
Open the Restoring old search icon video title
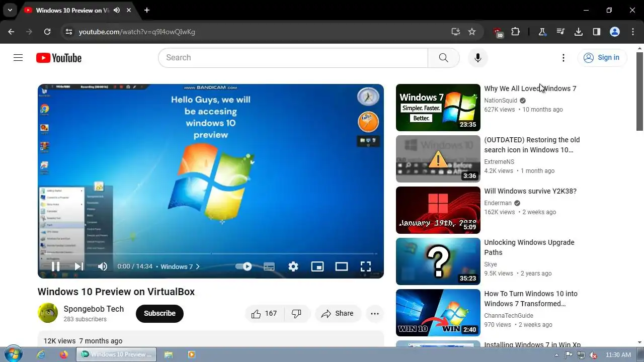532,145
